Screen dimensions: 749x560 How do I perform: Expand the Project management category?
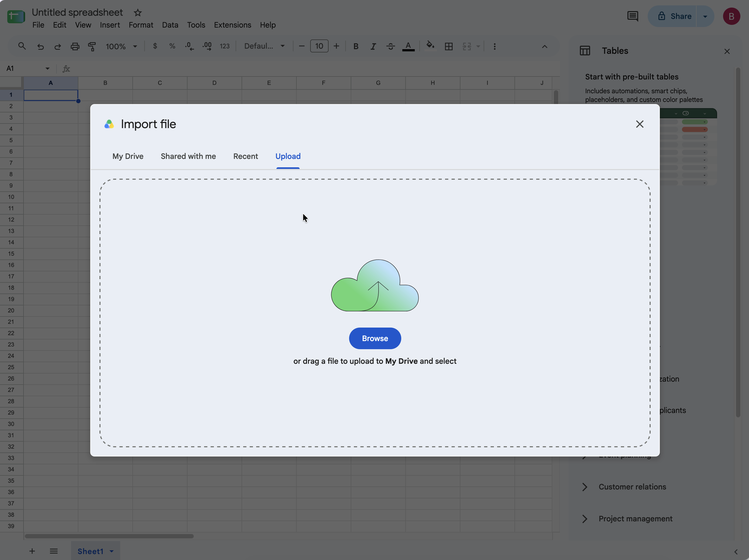(584, 519)
